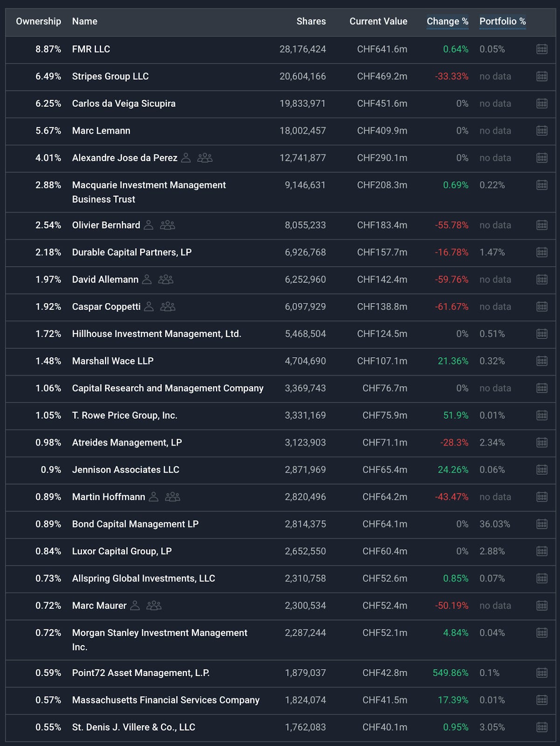Open calendar icon for Capital Research and Management

coord(542,388)
